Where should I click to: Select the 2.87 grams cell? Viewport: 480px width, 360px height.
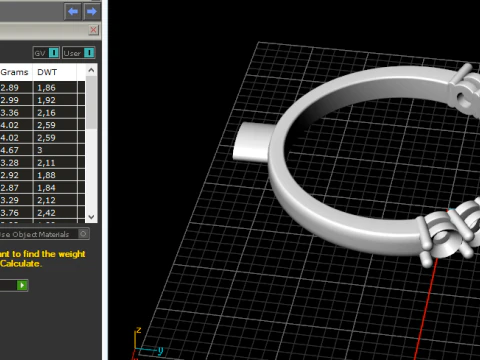pyautogui.click(x=16, y=188)
